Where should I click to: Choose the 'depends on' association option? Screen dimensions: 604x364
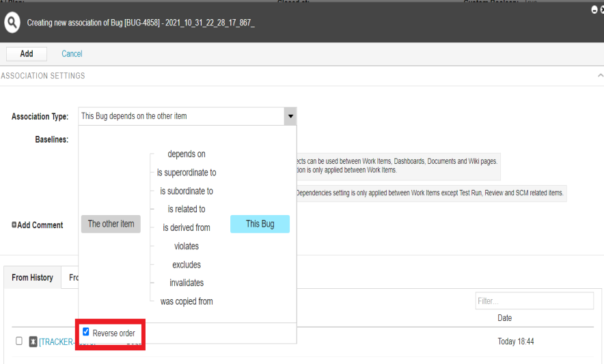coord(187,154)
